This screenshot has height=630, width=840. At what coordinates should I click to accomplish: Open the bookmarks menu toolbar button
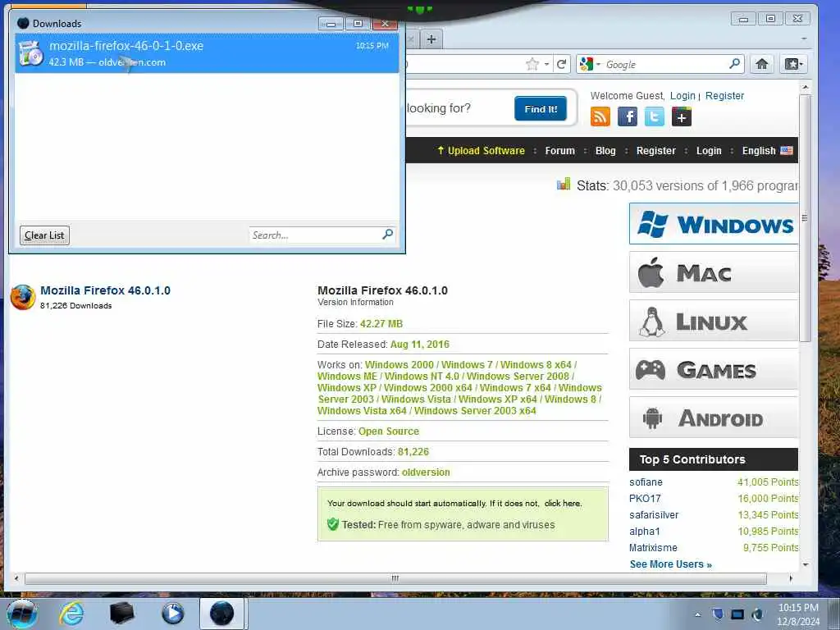click(x=794, y=64)
